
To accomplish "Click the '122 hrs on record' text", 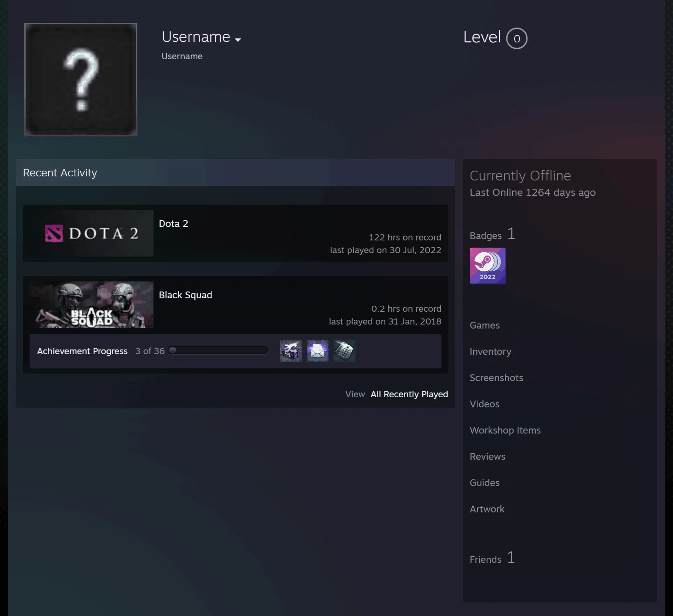I will [405, 237].
